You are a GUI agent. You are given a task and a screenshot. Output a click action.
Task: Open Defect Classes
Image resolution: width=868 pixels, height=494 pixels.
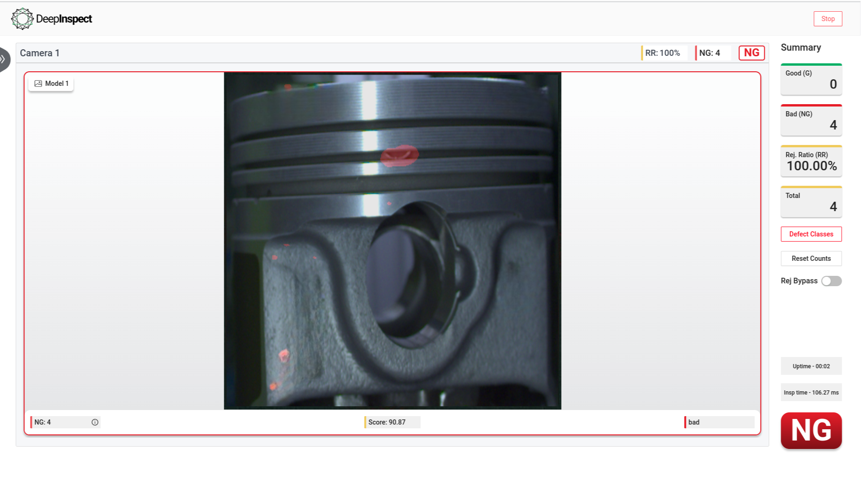point(811,234)
